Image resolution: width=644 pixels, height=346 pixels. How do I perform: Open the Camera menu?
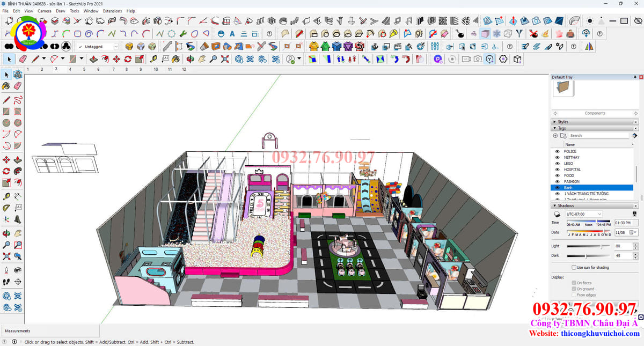tap(45, 11)
